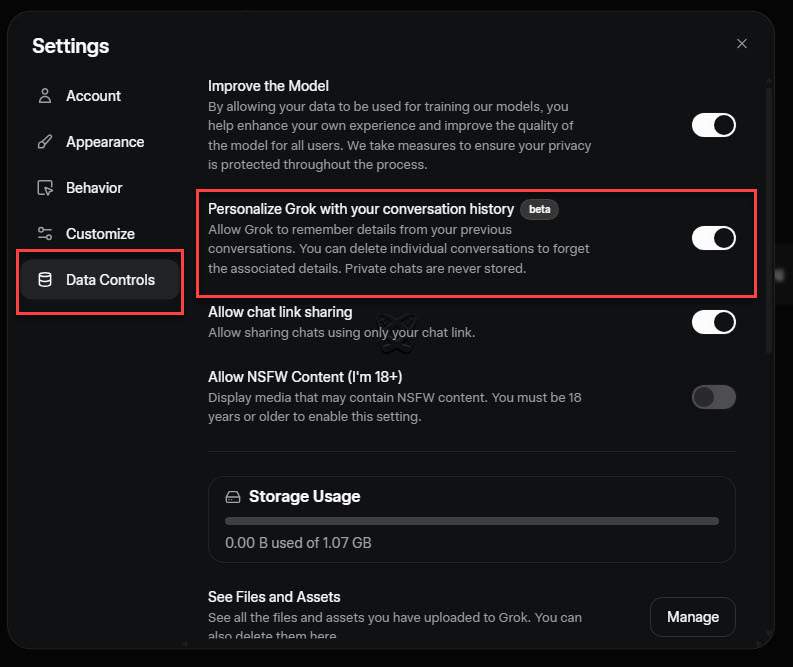Turn off Personalize Grok conversation history
The height and width of the screenshot is (667, 793).
(x=714, y=238)
